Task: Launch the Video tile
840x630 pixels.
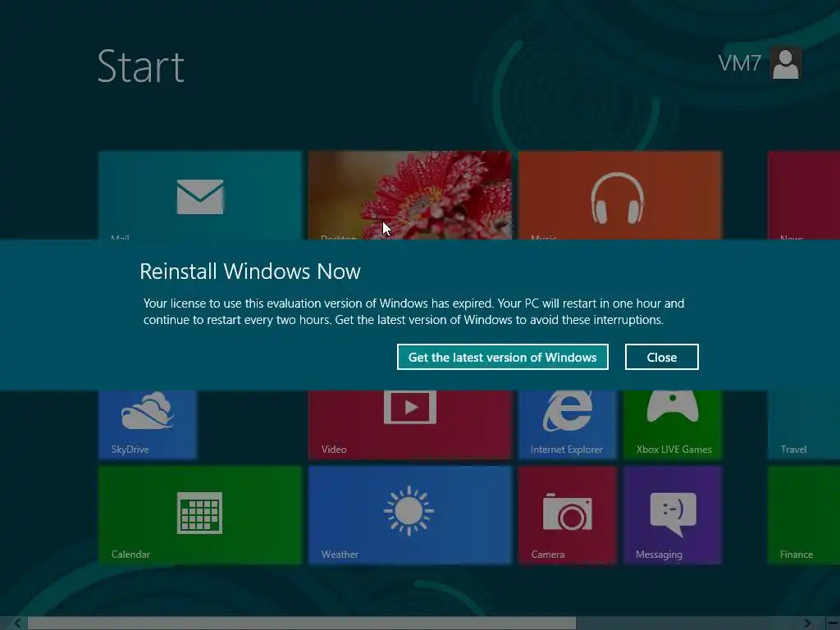Action: point(410,425)
